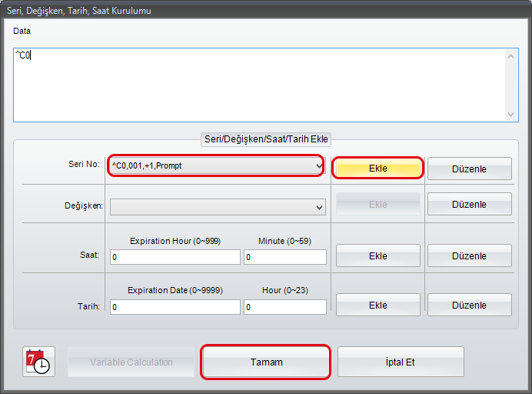Confirm the dialog with Tamam
This screenshot has width=532, height=394.
coord(266,362)
